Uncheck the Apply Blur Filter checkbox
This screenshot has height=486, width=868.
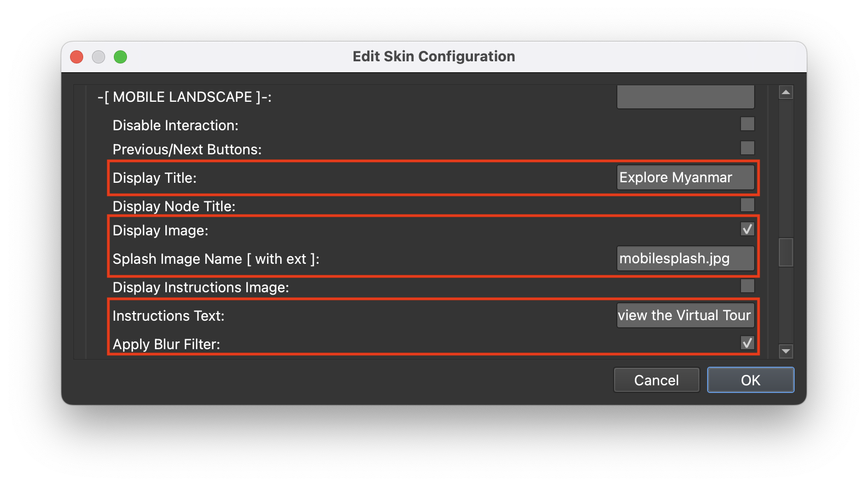pos(747,343)
